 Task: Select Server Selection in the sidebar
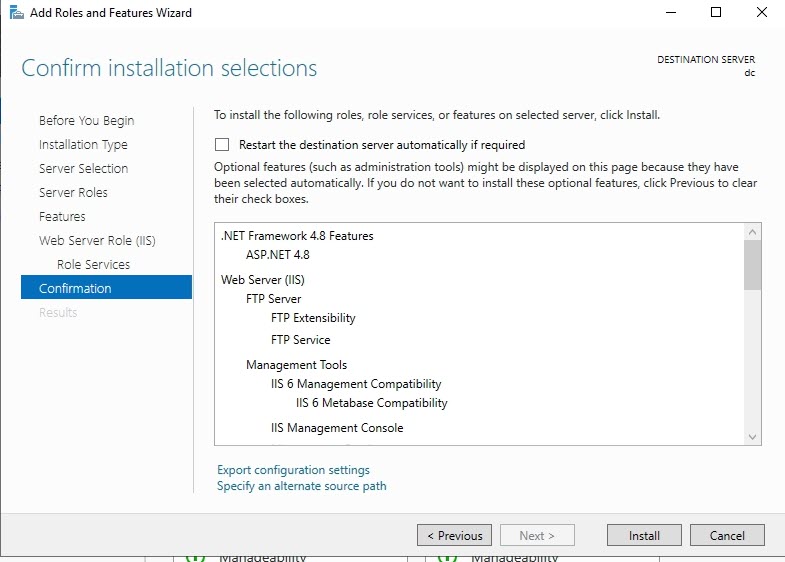click(x=83, y=168)
